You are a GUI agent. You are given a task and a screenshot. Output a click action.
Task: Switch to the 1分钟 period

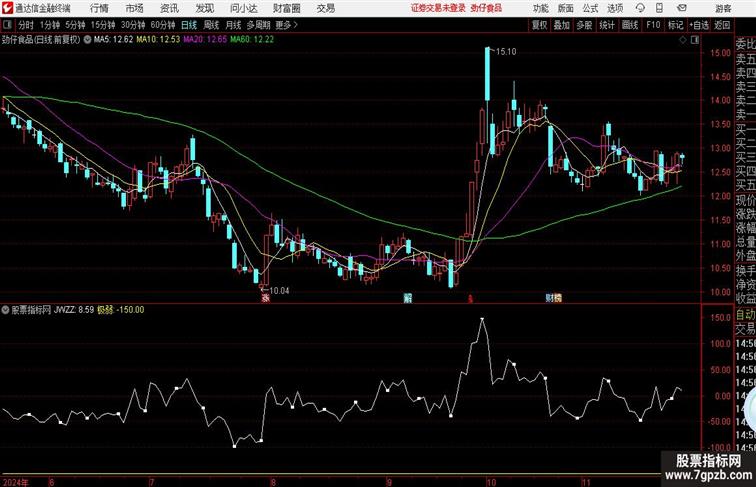[x=50, y=25]
